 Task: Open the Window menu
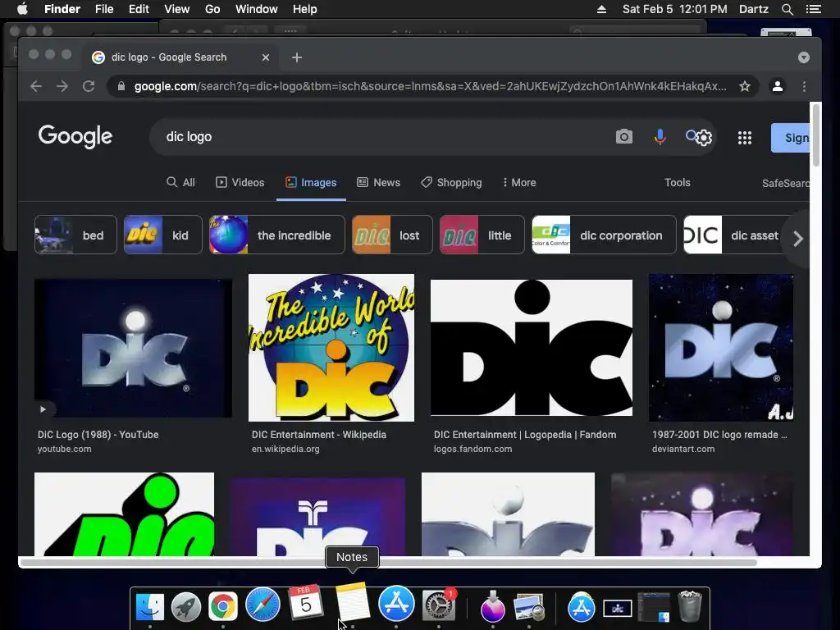pyautogui.click(x=257, y=9)
